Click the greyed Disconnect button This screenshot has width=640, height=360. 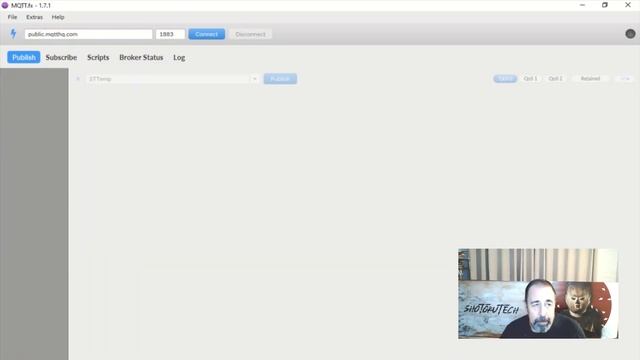click(250, 34)
